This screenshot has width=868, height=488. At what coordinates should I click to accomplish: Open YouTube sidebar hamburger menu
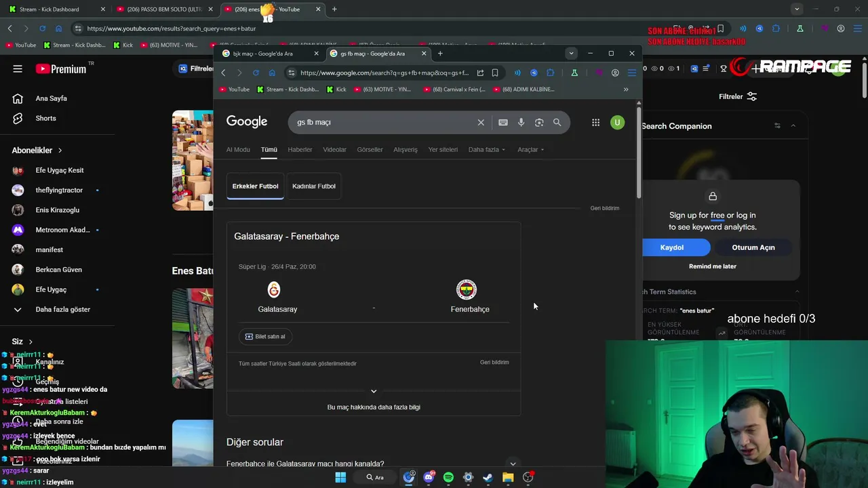pos(18,68)
